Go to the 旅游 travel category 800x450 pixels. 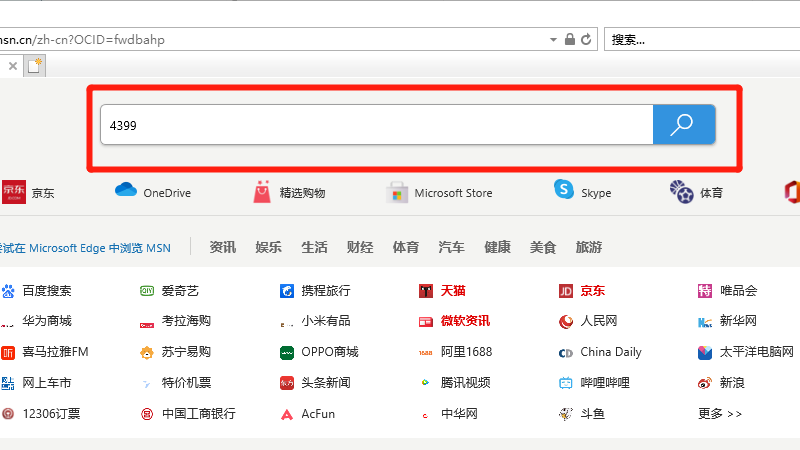[589, 247]
